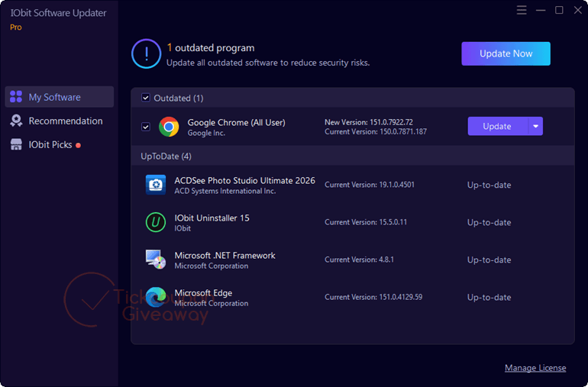
Task: Expand the Update button dropdown arrow
Action: (x=535, y=127)
